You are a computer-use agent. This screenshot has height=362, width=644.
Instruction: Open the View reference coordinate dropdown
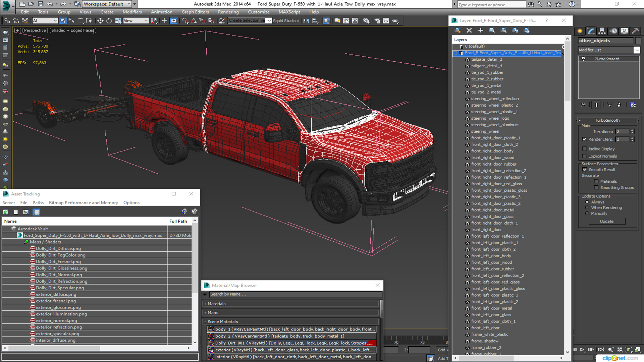136,21
